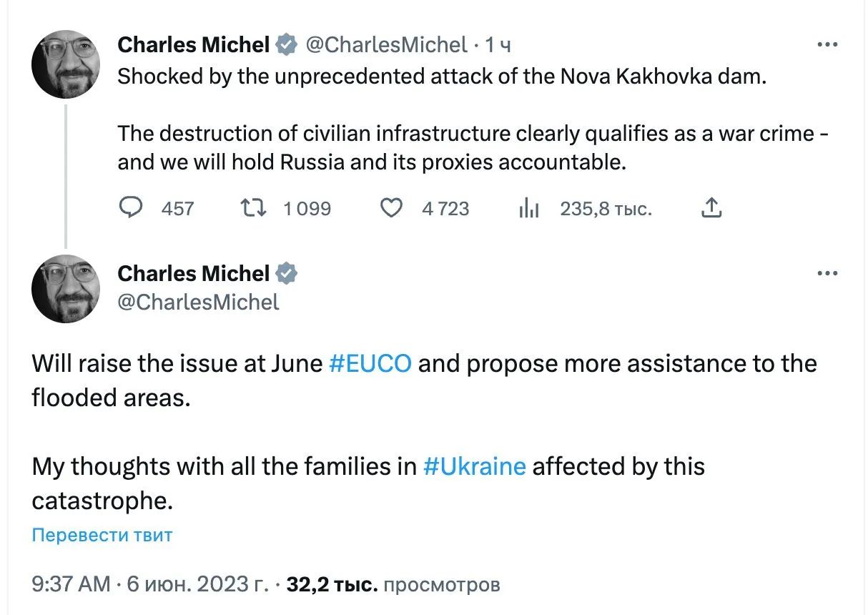This screenshot has height=615, width=868.
Task: Open the reply composer via the comment icon
Action: pyautogui.click(x=132, y=208)
